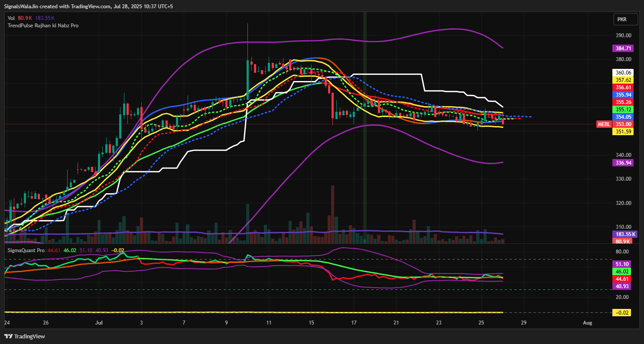
Task: Click the TradingView logo
Action: (24, 336)
